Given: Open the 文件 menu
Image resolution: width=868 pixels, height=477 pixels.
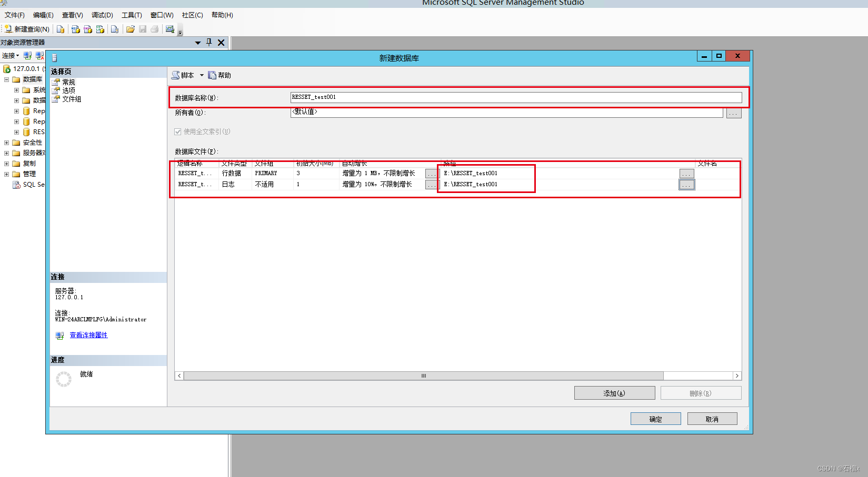Looking at the screenshot, I should click(14, 15).
